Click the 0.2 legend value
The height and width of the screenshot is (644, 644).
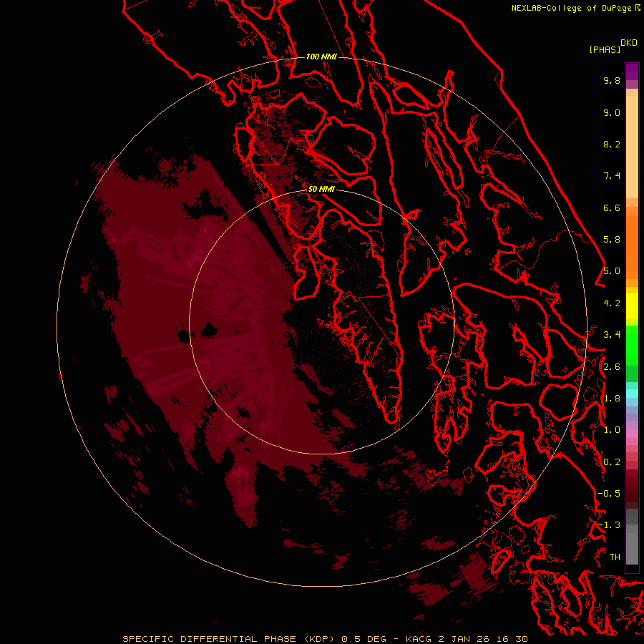coord(612,462)
